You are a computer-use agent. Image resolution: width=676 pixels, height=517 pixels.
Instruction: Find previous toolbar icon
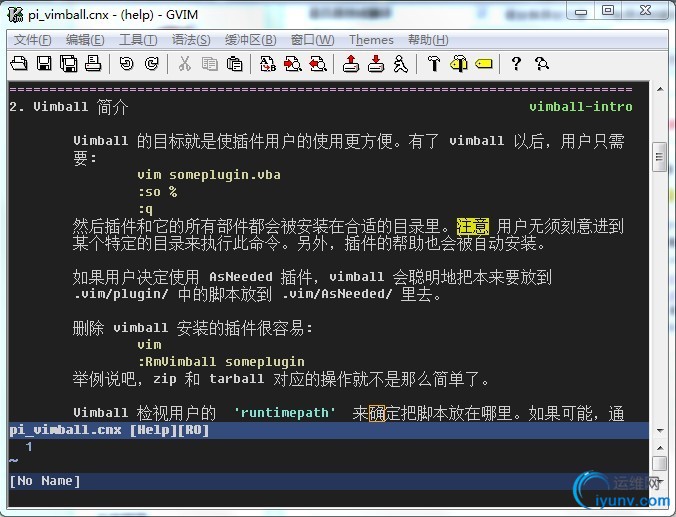tap(318, 64)
